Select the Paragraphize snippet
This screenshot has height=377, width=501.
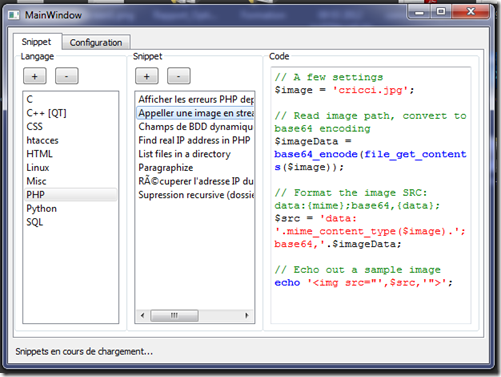pos(195,168)
